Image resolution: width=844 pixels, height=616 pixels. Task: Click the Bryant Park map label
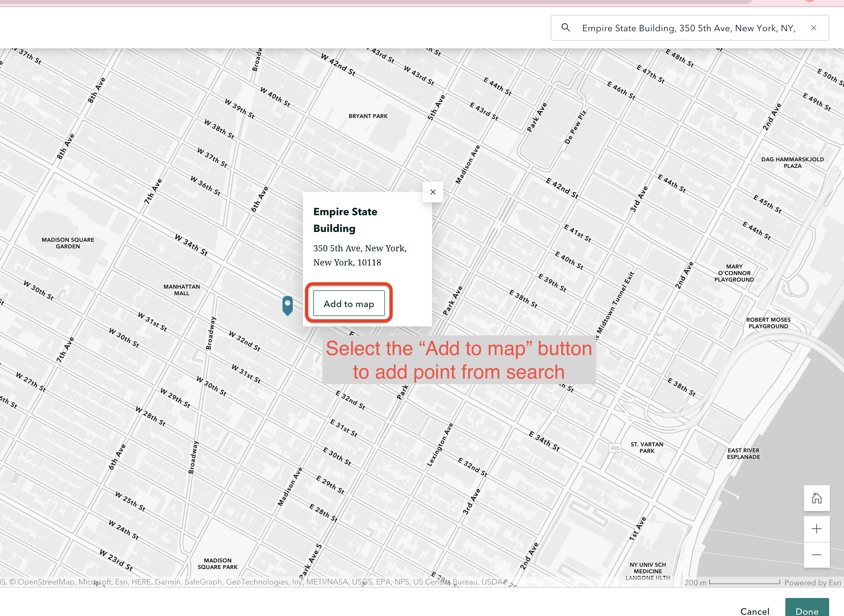pyautogui.click(x=368, y=116)
